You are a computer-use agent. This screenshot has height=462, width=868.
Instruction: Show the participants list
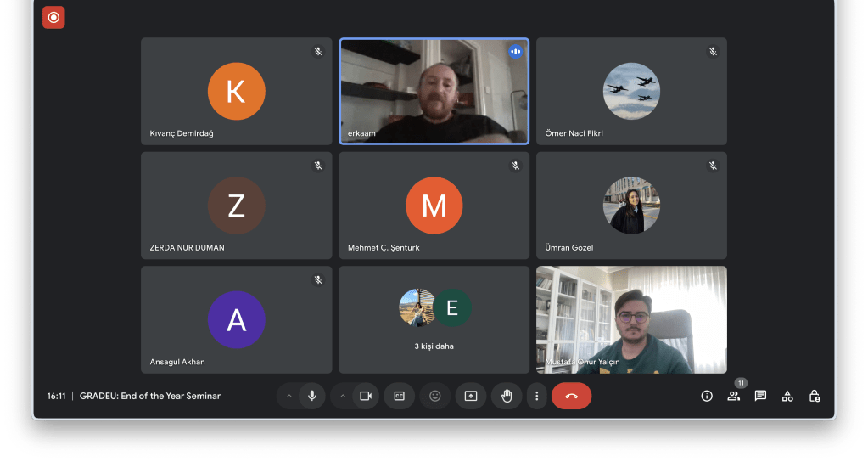pos(733,396)
